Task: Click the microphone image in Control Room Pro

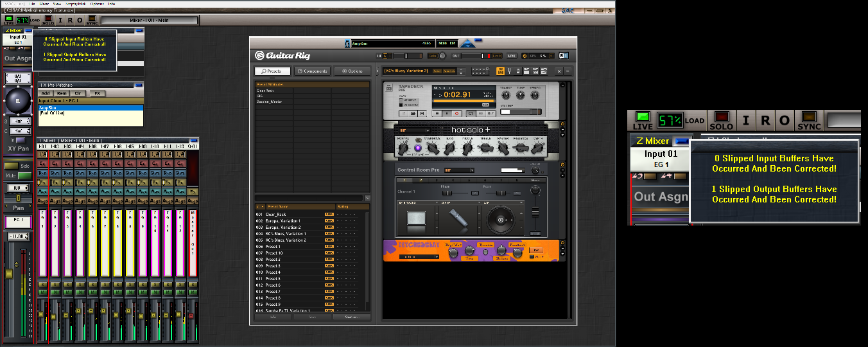Action: [459, 218]
